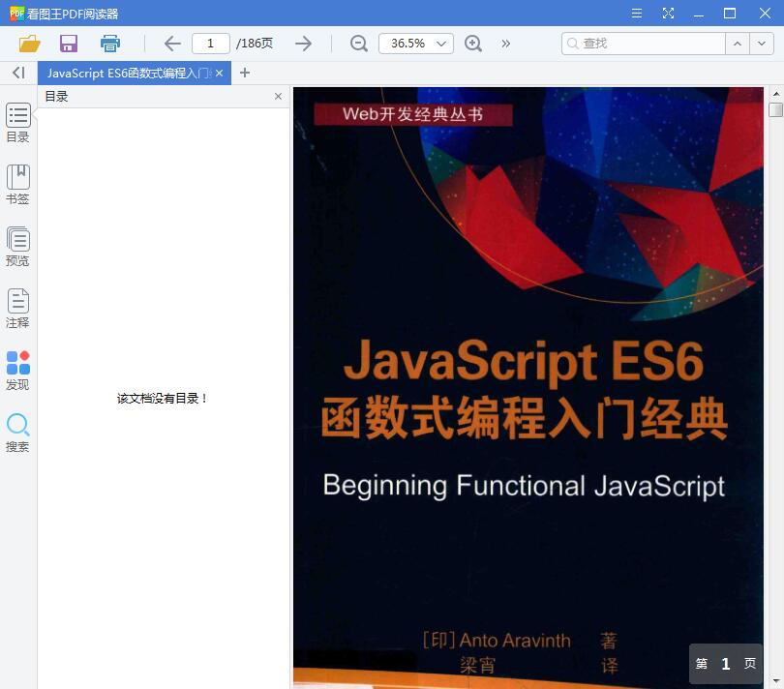
Task: Click the 目录 panel header title
Action: [x=56, y=97]
